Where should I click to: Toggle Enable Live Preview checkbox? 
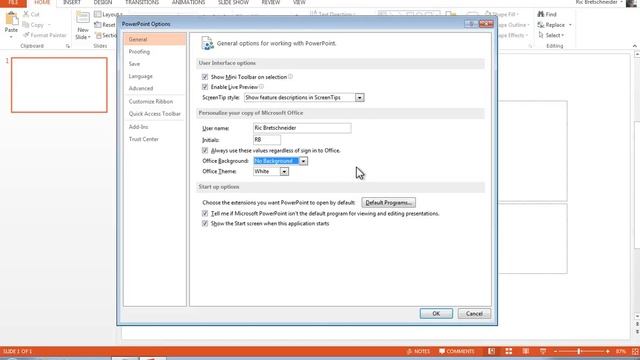(x=205, y=87)
